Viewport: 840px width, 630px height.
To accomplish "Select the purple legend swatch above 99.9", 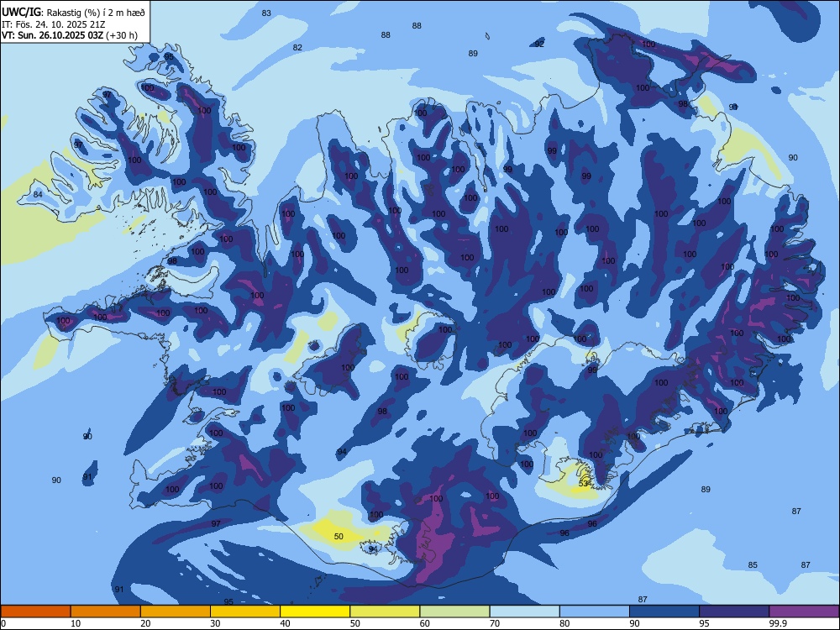I will point(804,612).
